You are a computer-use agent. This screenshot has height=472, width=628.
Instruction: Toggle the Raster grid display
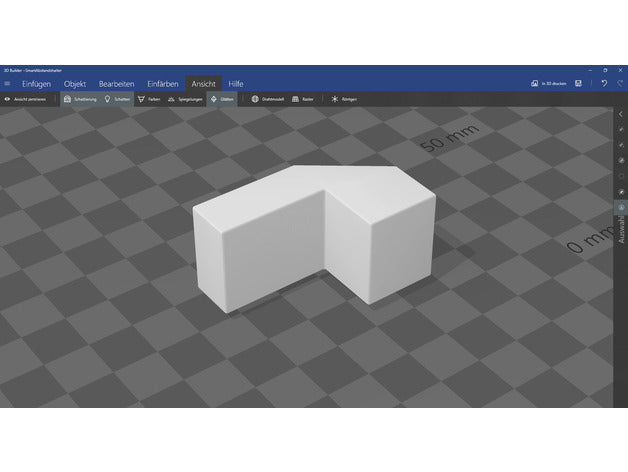pos(303,99)
